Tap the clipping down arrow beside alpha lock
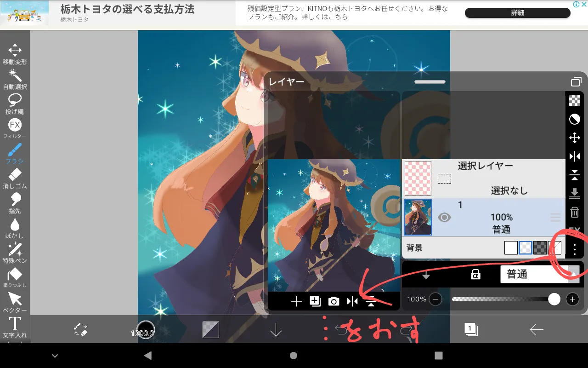588x368 pixels. click(426, 275)
